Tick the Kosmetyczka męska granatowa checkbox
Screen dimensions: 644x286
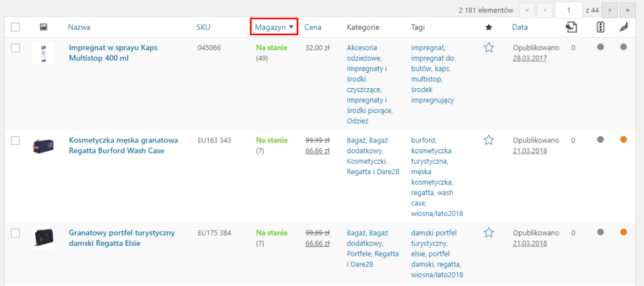coord(16,140)
